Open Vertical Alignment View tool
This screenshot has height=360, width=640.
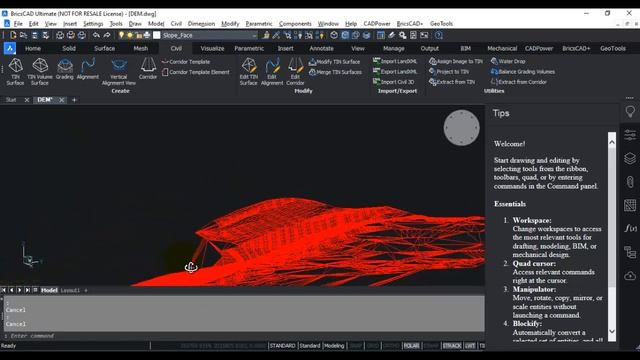(x=119, y=72)
